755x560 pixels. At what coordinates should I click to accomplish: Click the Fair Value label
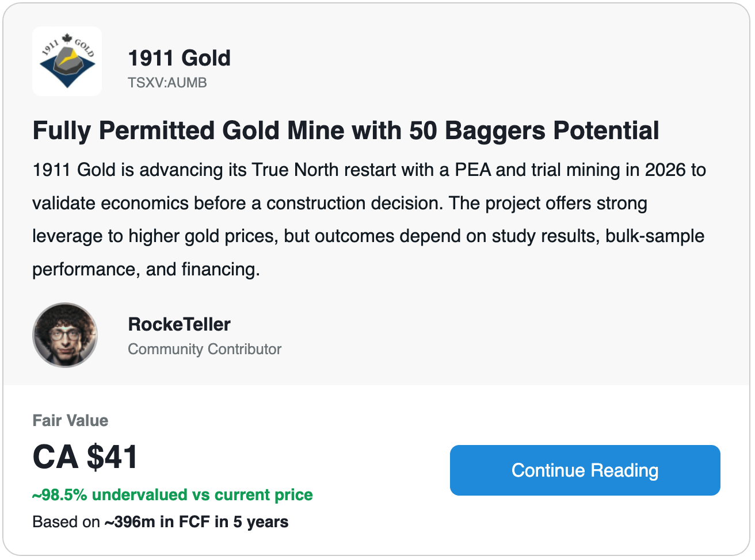click(70, 420)
